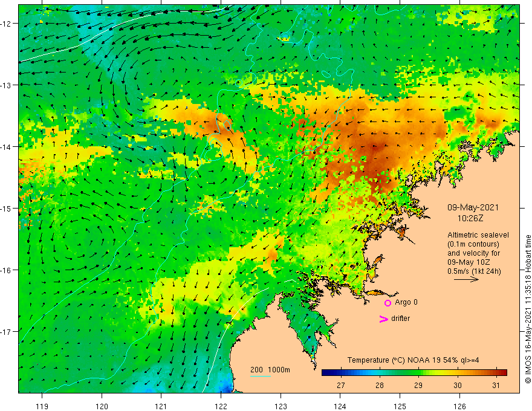Click the '120' longitude axis label

tap(102, 406)
